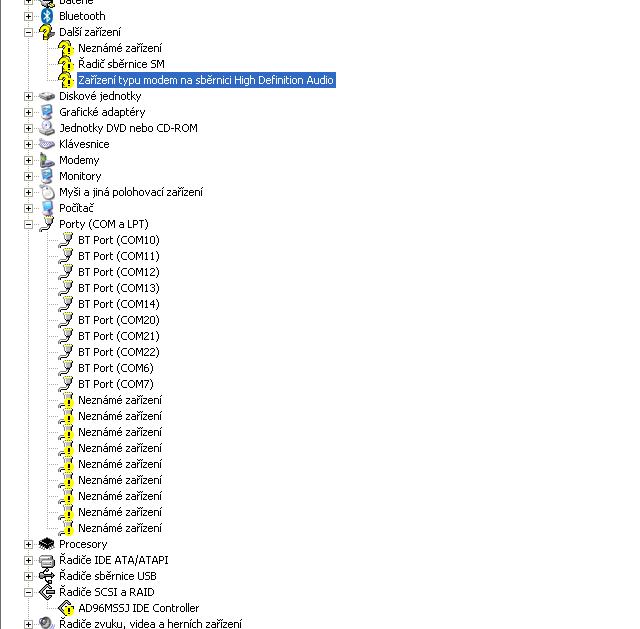Image resolution: width=640 pixels, height=629 pixels.
Task: Select the highlighted High Definition Audio modem device
Action: (x=205, y=80)
